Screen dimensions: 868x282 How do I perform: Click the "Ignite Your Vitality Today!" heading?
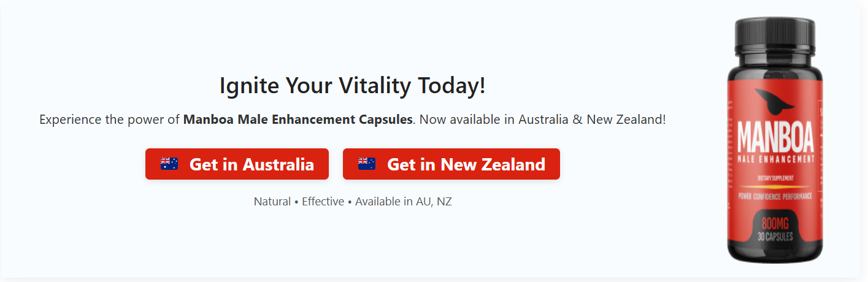point(352,85)
